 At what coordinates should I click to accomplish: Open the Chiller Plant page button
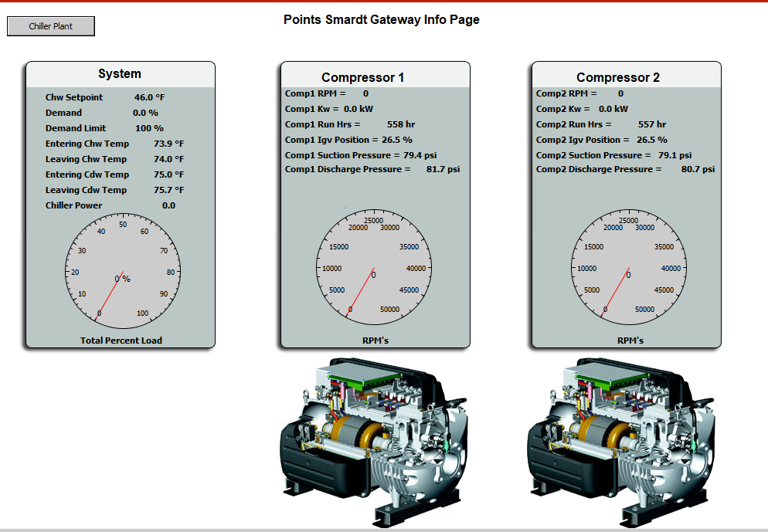51,26
